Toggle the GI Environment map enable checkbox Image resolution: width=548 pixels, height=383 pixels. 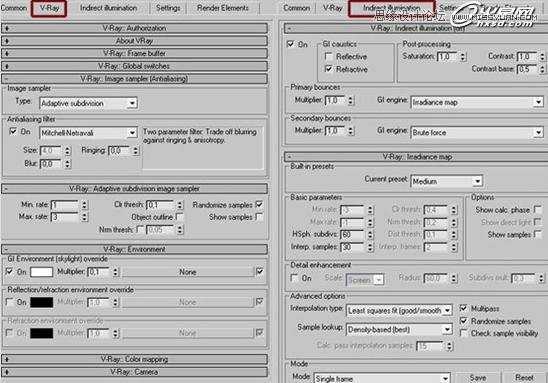(x=260, y=271)
